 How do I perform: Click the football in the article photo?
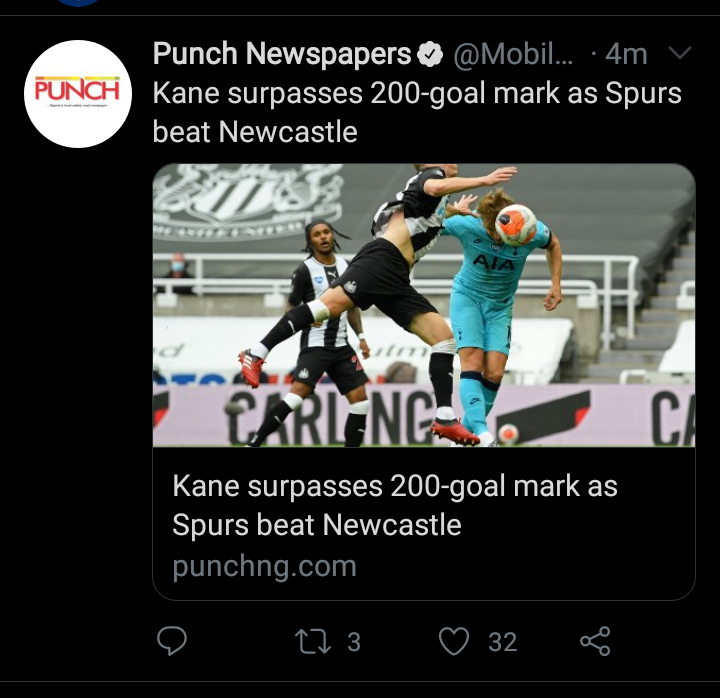pyautogui.click(x=516, y=224)
